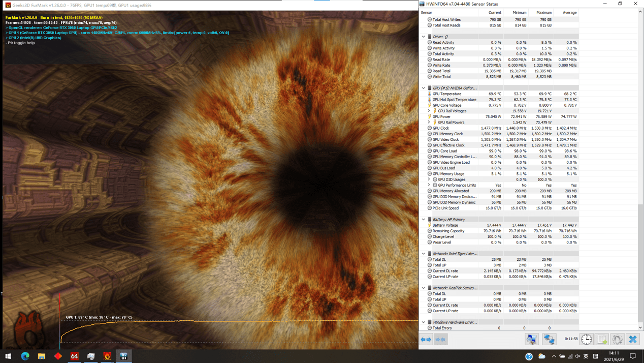Open File Explorer from the taskbar
The width and height of the screenshot is (644, 363).
point(42,356)
